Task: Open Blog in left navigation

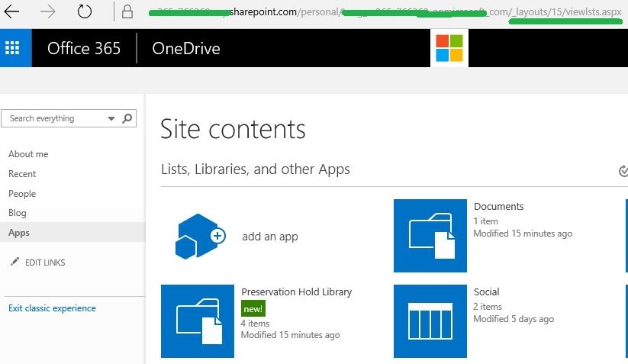Action: [x=18, y=213]
